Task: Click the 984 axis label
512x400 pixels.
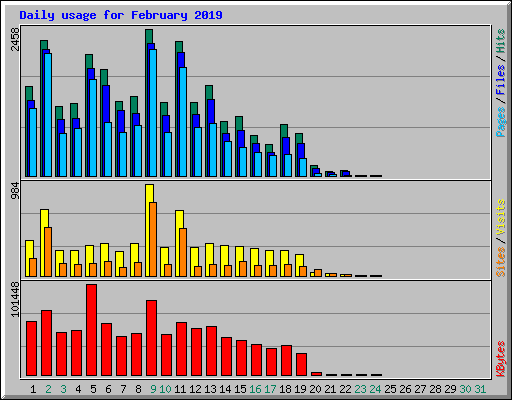Action: 15,191
